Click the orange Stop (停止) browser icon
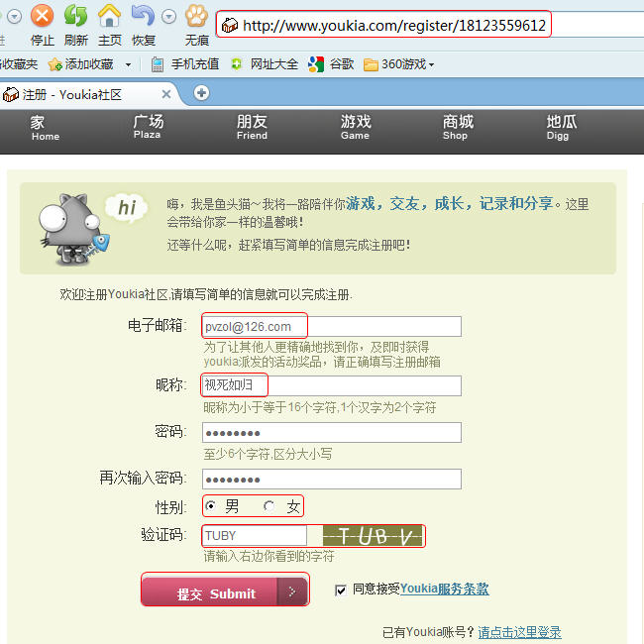 tap(42, 16)
